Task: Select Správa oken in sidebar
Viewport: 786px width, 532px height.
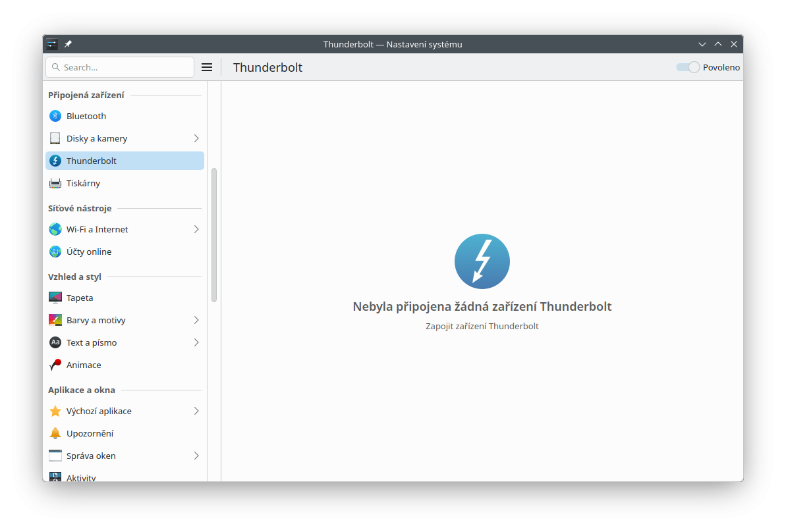Action: [x=91, y=456]
